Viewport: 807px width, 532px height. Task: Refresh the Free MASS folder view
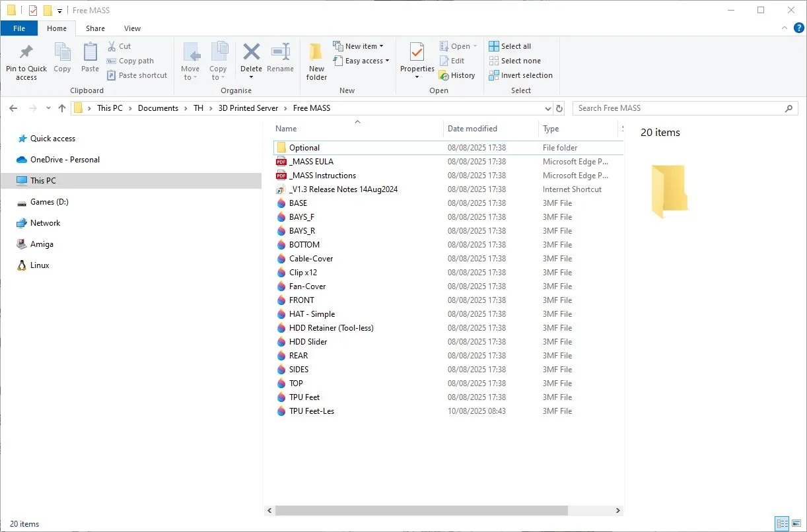(x=559, y=108)
